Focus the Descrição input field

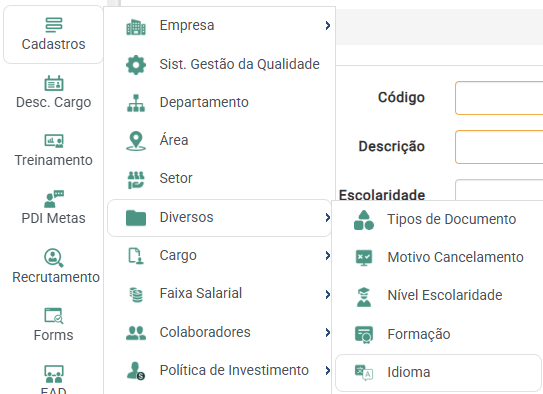499,147
